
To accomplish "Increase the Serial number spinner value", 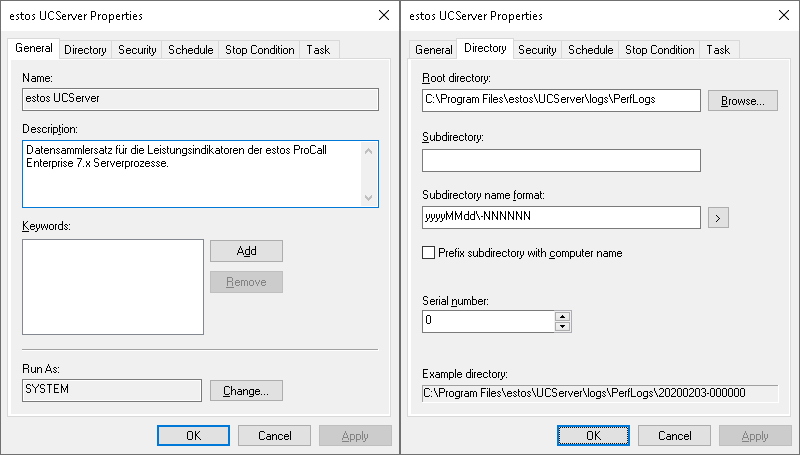I will tap(563, 316).
